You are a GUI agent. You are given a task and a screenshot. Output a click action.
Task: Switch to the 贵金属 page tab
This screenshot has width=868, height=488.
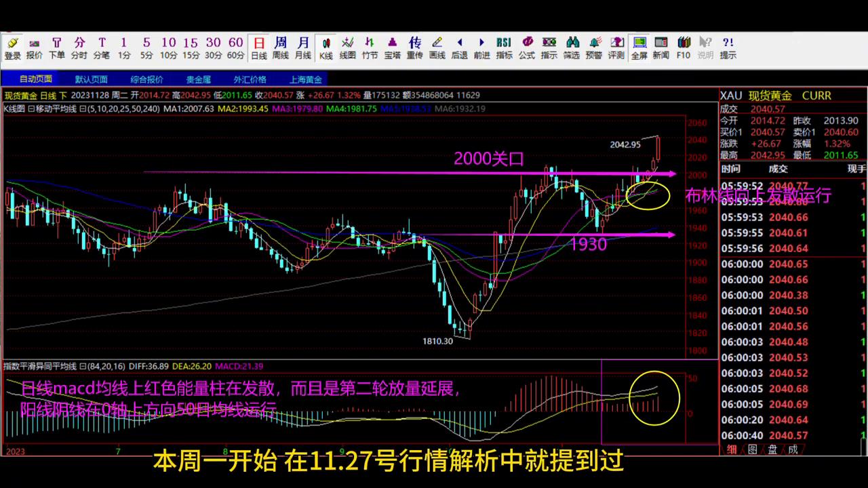point(197,79)
